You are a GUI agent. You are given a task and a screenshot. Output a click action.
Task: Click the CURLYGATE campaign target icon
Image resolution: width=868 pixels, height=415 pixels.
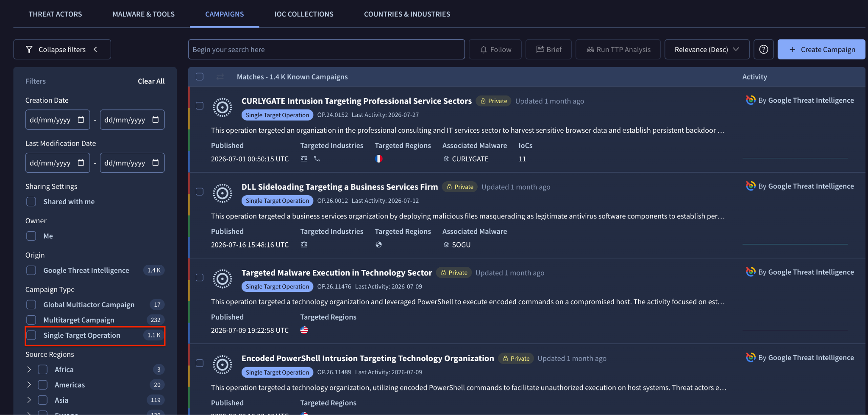(222, 108)
